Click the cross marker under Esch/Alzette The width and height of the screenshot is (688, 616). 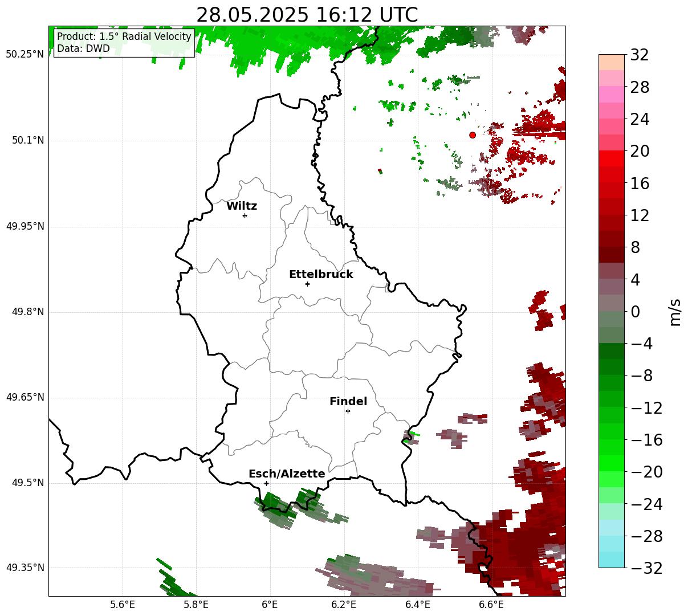(x=266, y=483)
